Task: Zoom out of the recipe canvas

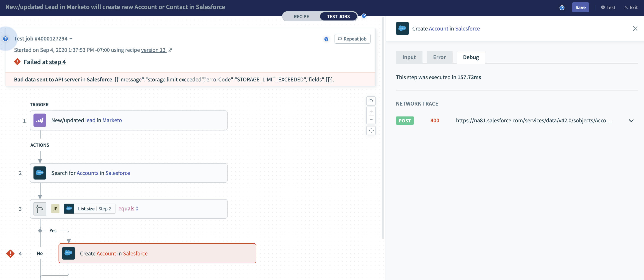Action: (371, 120)
